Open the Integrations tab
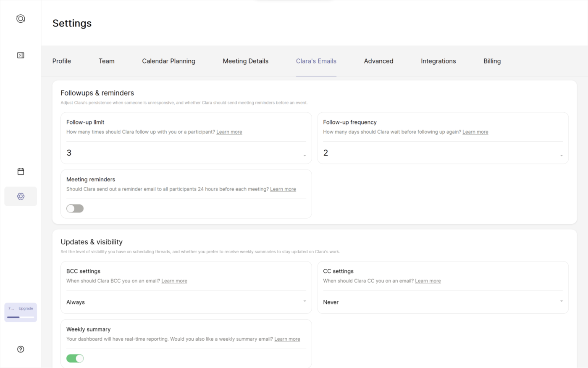This screenshot has width=588, height=368. pyautogui.click(x=438, y=61)
